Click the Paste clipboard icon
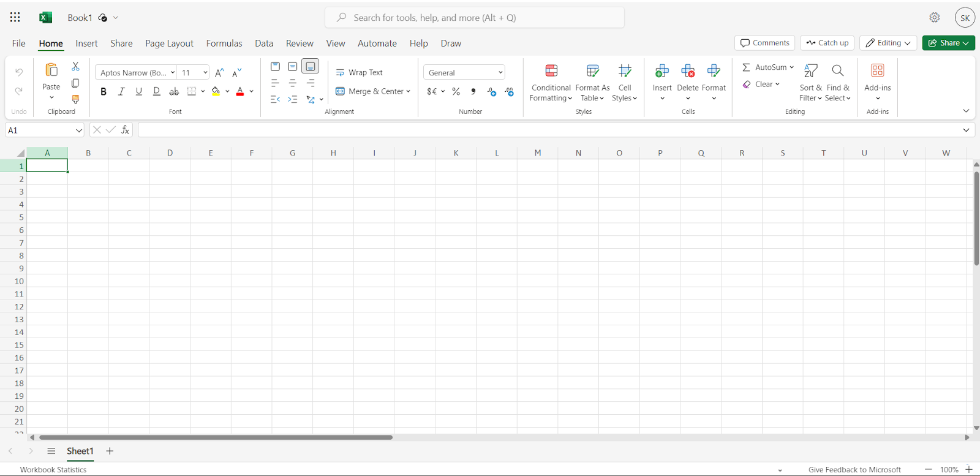 tap(51, 70)
